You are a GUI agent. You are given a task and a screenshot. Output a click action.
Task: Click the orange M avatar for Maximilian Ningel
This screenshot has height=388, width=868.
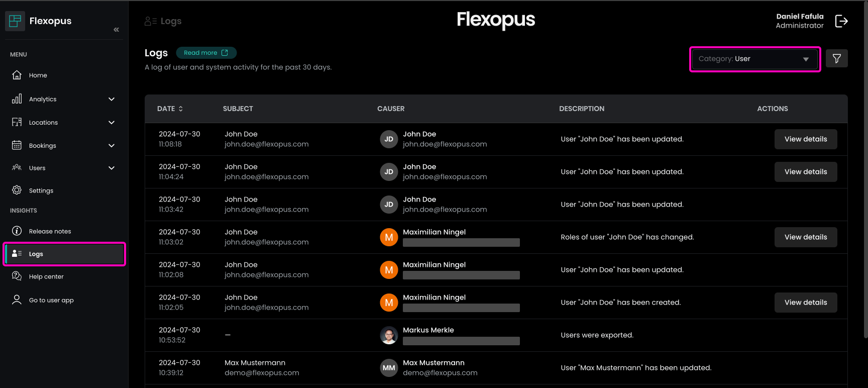click(389, 237)
